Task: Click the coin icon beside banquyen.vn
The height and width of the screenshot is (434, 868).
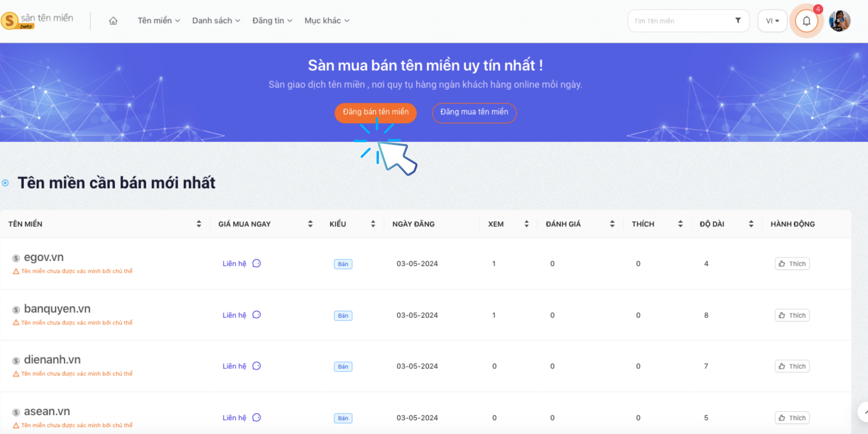Action: (x=16, y=310)
